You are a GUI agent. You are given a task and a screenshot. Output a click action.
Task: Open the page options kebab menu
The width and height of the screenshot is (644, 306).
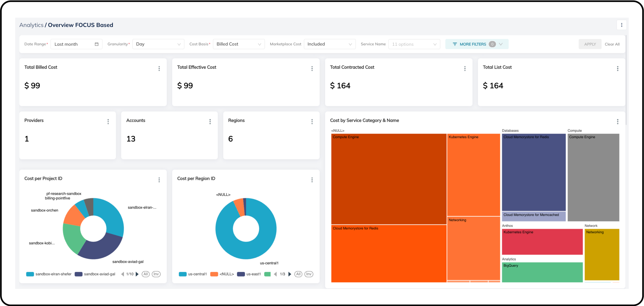point(622,25)
